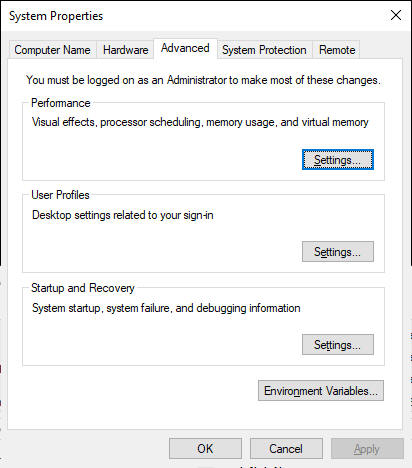The image size is (412, 468).
Task: Close the System Properties window
Action: pyautogui.click(x=396, y=15)
